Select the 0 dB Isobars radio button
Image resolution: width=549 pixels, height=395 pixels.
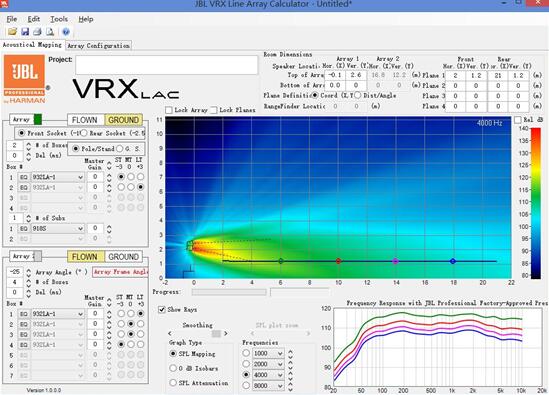coord(173,368)
